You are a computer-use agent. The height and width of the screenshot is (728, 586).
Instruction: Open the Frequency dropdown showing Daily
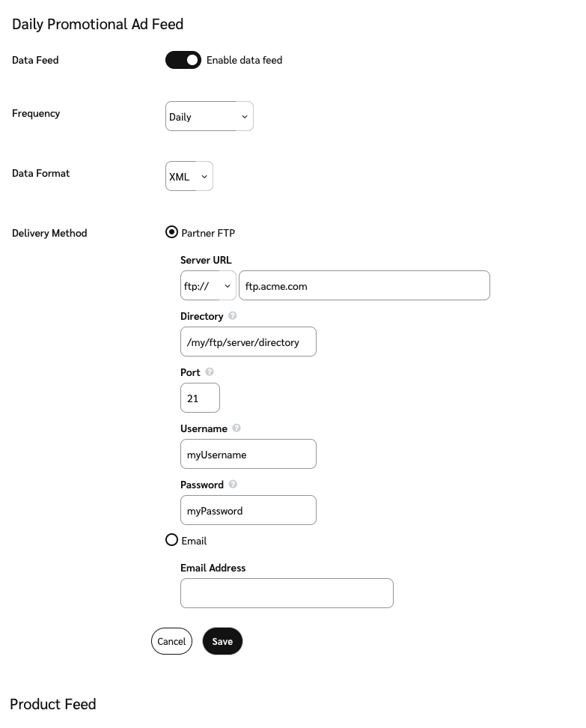tap(209, 117)
